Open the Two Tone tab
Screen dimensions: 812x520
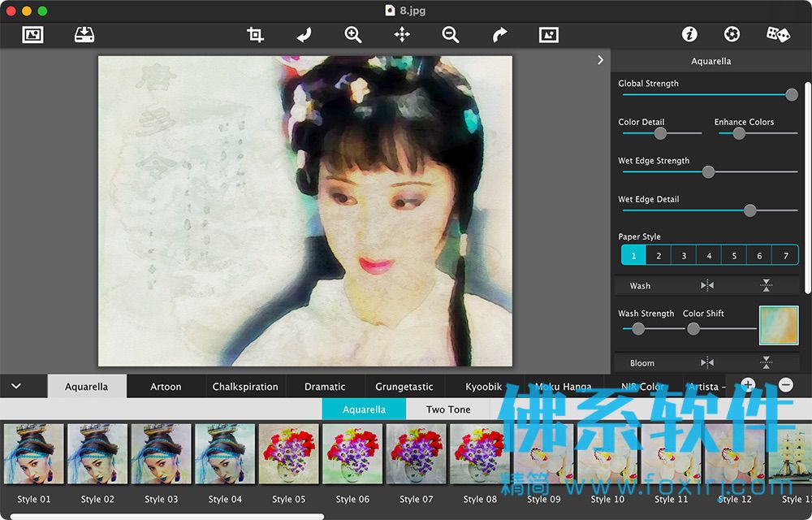[x=448, y=409]
